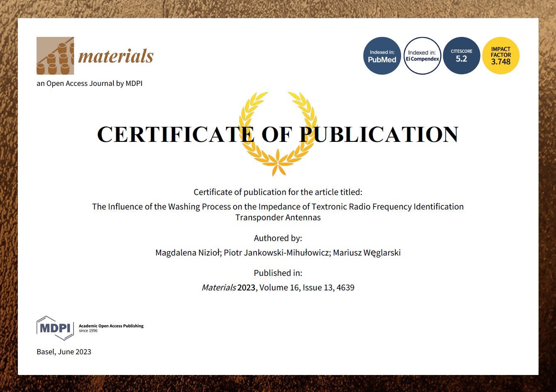
Task: Click the materials journal logo icon
Action: (x=55, y=56)
